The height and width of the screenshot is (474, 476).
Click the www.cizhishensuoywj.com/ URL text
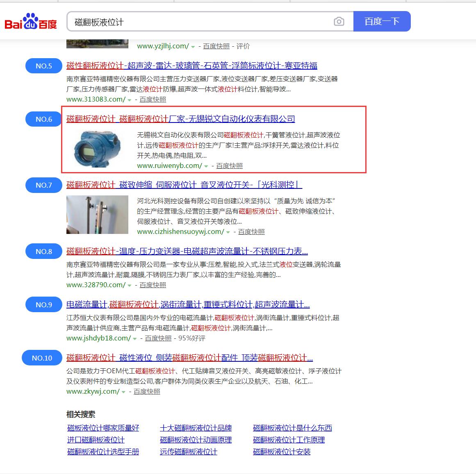(181, 232)
